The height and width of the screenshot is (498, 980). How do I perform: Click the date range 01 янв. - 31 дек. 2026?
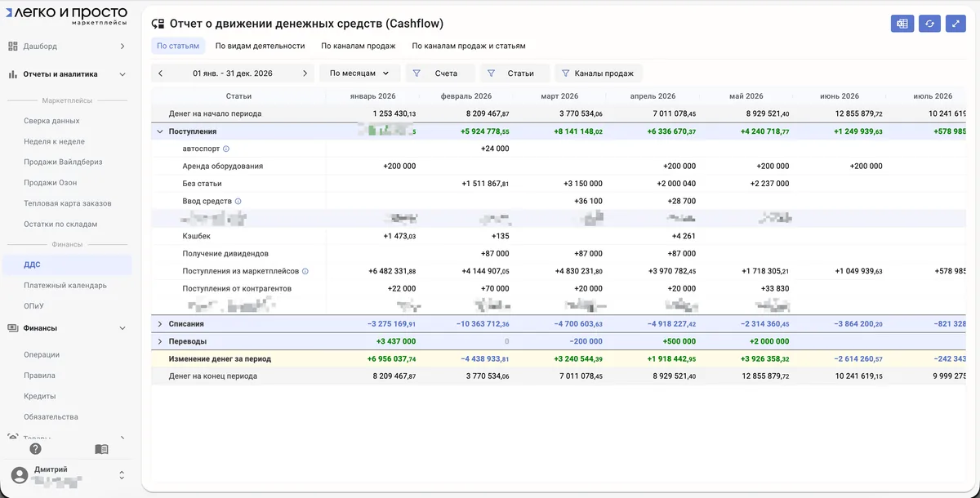tap(233, 73)
